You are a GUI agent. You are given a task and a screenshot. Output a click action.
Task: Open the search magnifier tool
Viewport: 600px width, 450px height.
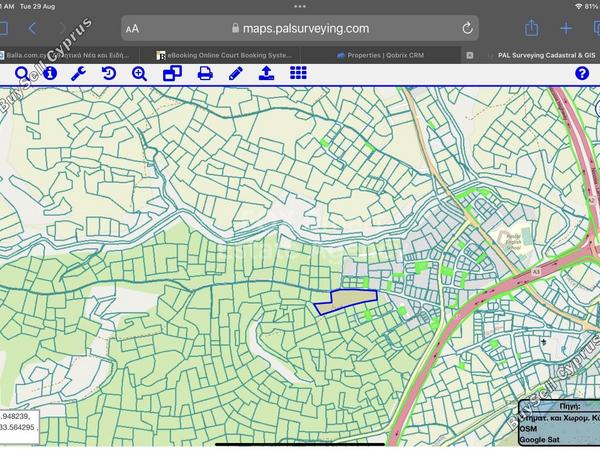[x=22, y=73]
